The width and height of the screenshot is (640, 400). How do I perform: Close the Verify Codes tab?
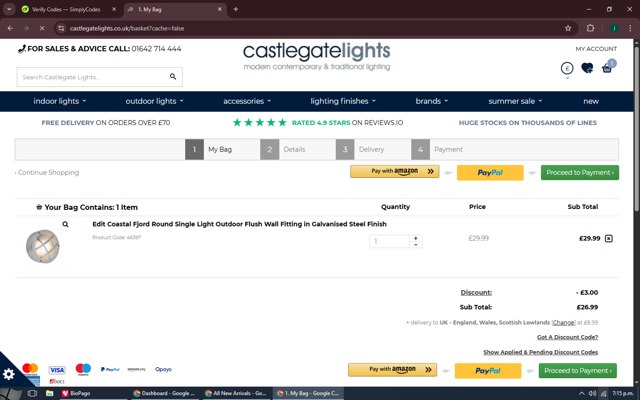(114, 9)
